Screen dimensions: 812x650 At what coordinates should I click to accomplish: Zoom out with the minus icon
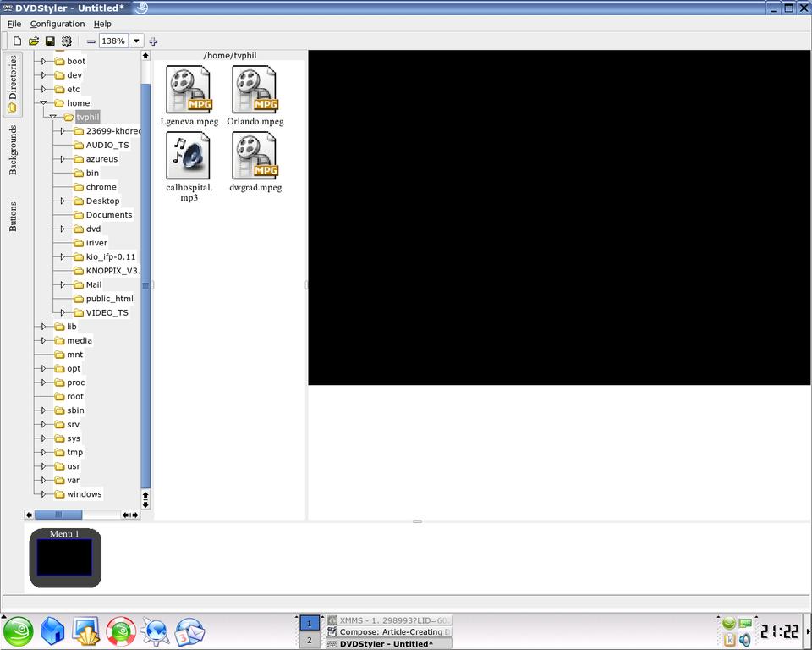pyautogui.click(x=91, y=41)
